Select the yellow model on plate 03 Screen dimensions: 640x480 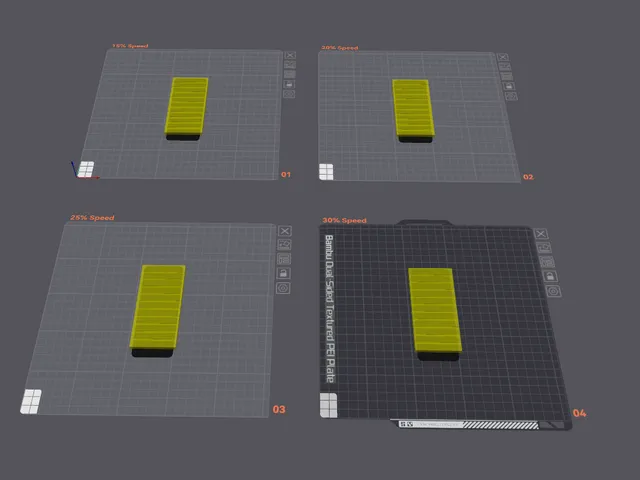[158, 307]
